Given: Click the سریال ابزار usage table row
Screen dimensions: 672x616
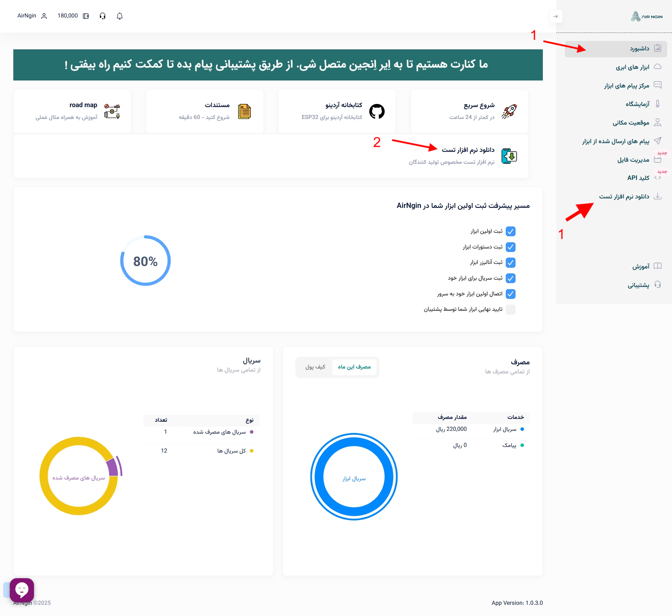Looking at the screenshot, I should coord(471,429).
